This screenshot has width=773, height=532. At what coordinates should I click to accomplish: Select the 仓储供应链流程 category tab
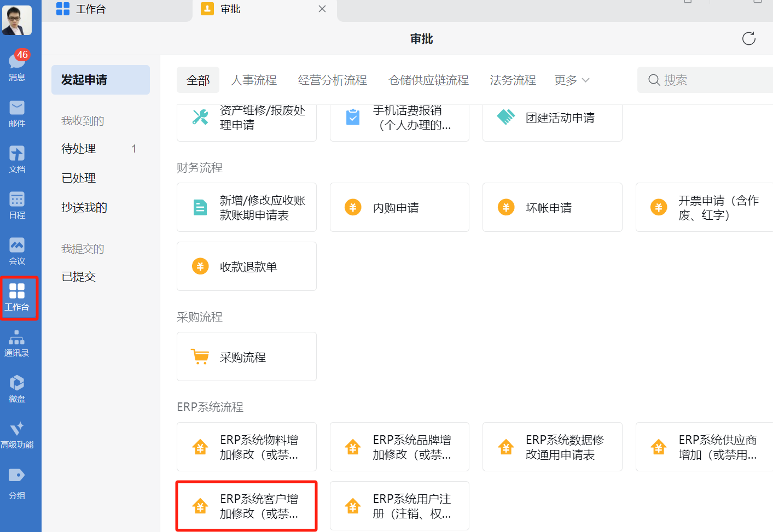tap(429, 80)
